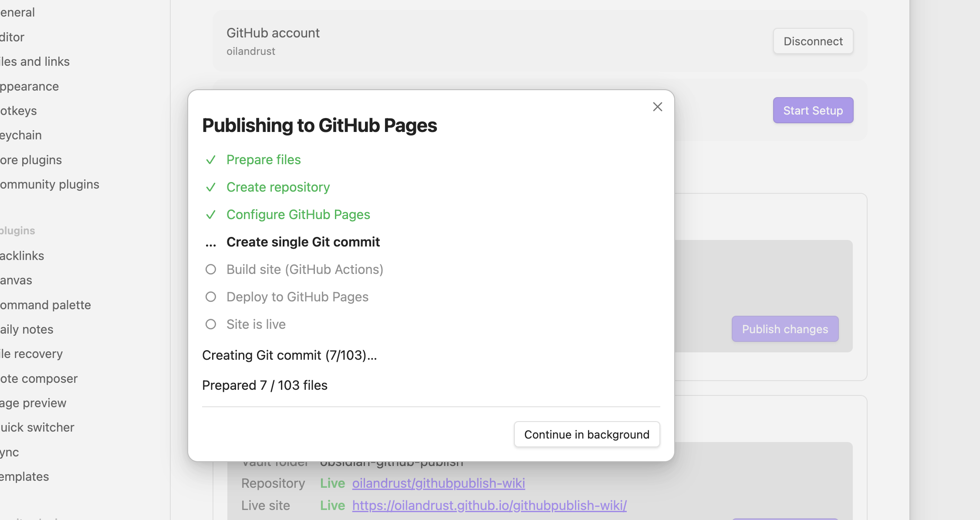Select Command palette plugin settings
This screenshot has height=520, width=980.
(x=45, y=305)
